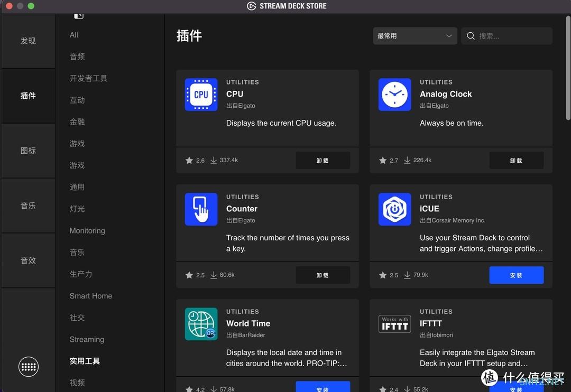
Task: Open the CPU plugin title
Action: pos(235,94)
